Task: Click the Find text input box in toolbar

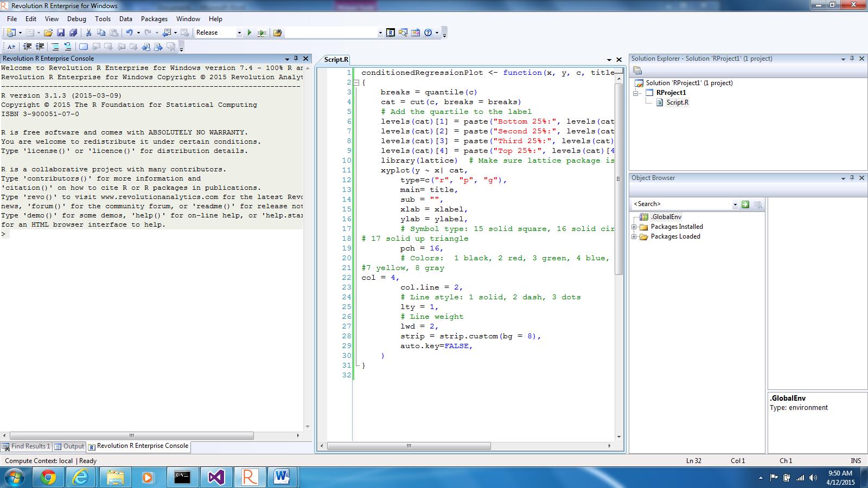Action: pyautogui.click(x=331, y=33)
